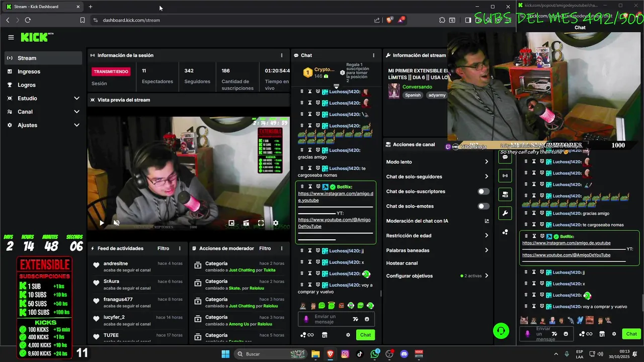Click the browser page reload button
644x362 pixels.
pos(28,20)
